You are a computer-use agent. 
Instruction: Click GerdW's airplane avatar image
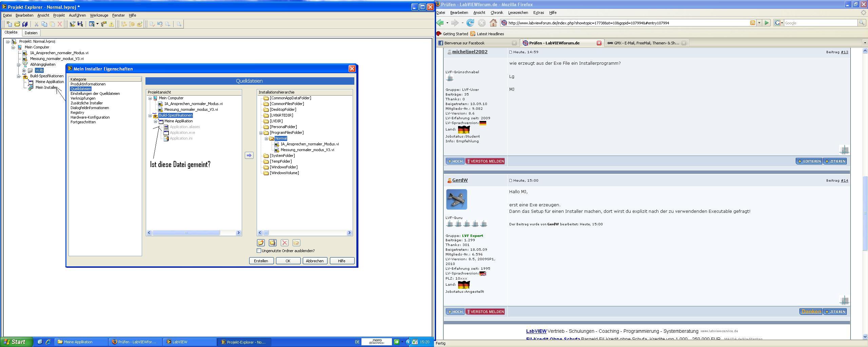[456, 199]
